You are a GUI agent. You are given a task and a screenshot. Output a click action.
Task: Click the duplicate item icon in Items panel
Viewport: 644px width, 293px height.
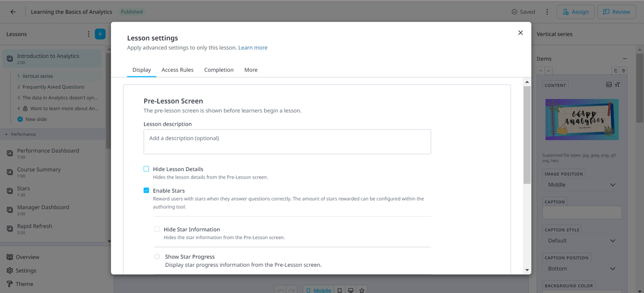click(615, 71)
